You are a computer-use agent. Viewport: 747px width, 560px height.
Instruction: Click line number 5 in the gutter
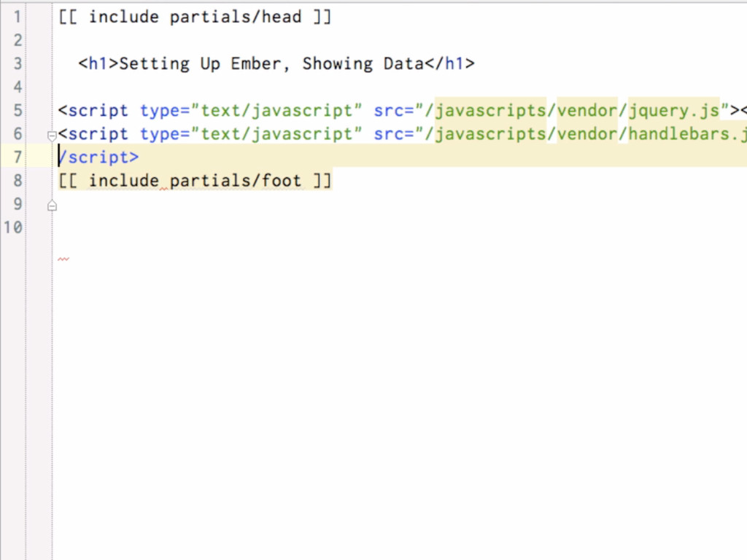(18, 111)
